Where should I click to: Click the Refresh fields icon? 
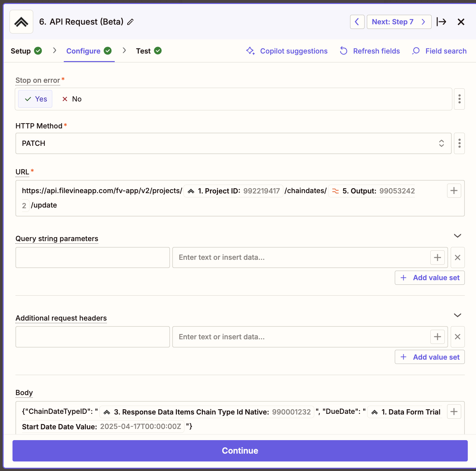coord(343,51)
